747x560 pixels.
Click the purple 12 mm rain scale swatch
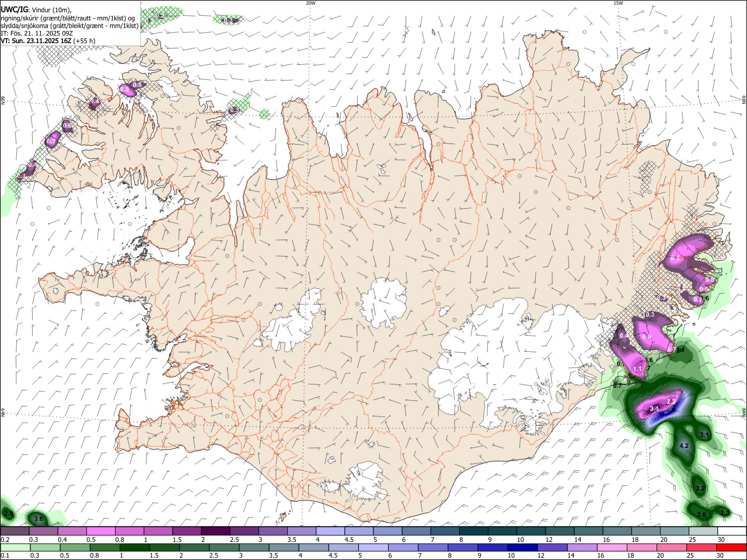(551, 548)
